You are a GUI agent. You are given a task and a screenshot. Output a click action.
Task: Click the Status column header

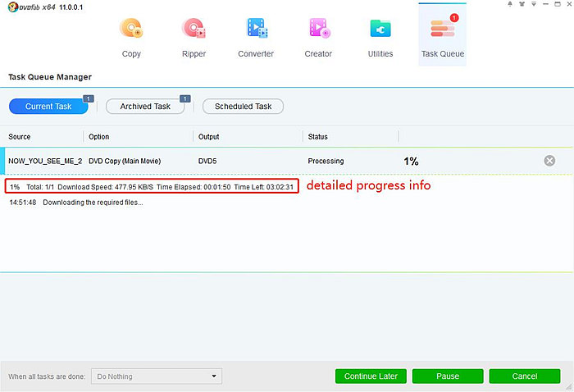(318, 136)
